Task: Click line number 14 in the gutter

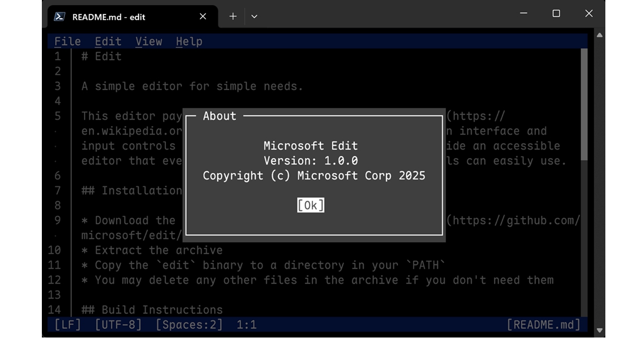Action: [x=54, y=310]
